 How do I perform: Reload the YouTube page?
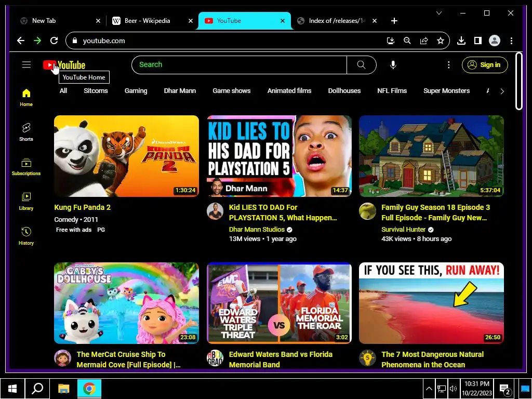click(54, 41)
